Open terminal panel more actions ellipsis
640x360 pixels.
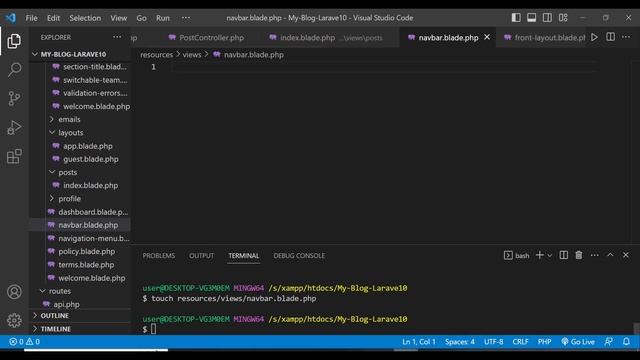(595, 255)
